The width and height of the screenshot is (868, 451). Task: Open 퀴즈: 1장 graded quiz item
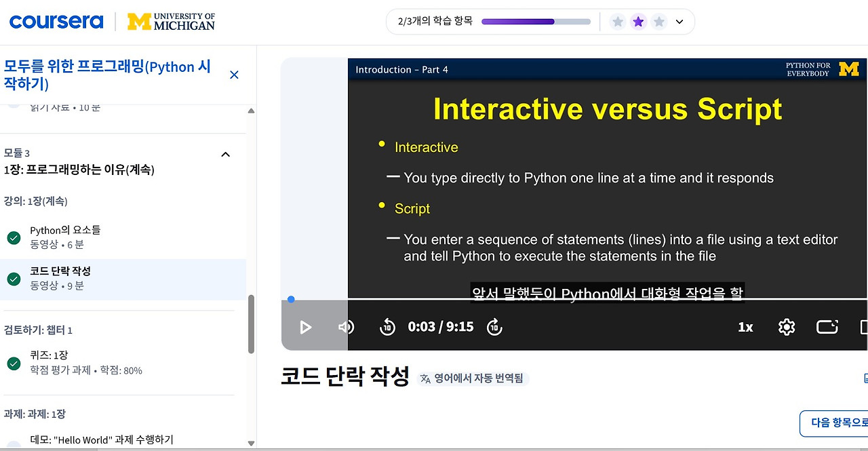123,363
